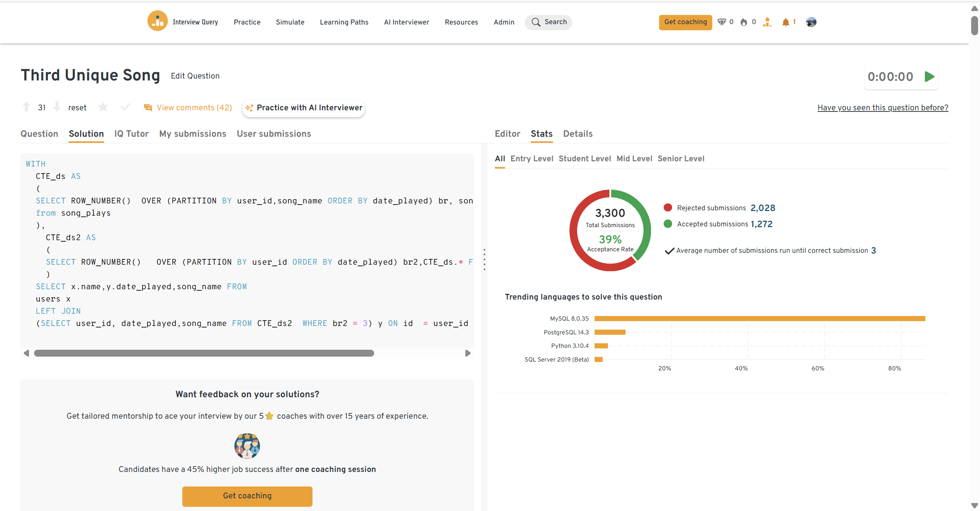Open the Learning Paths menu
Image resolution: width=980 pixels, height=511 pixels.
point(344,22)
